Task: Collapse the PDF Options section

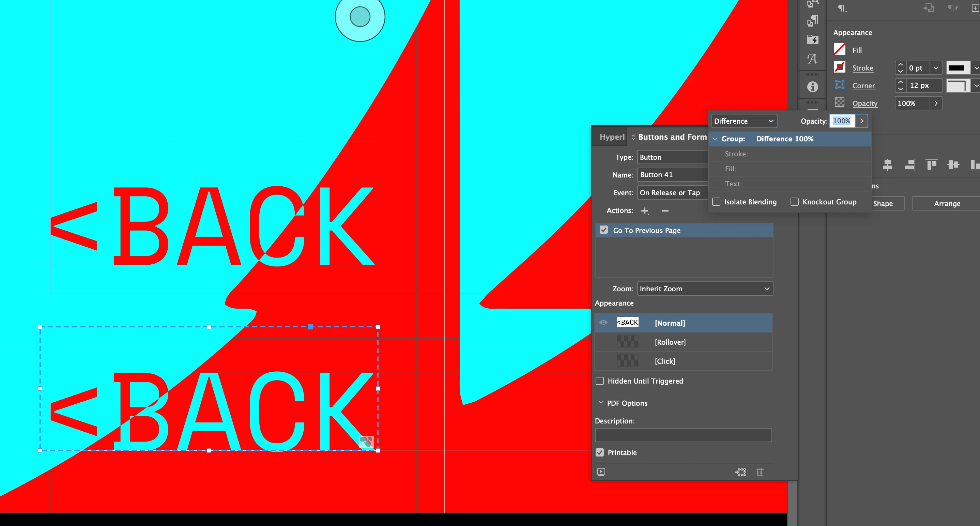Action: (601, 403)
